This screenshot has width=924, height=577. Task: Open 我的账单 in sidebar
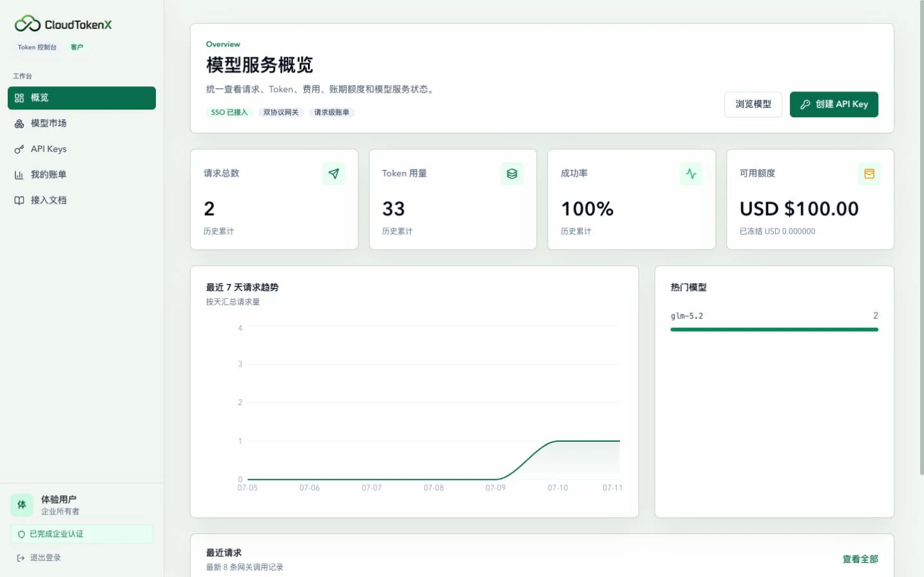(82, 175)
